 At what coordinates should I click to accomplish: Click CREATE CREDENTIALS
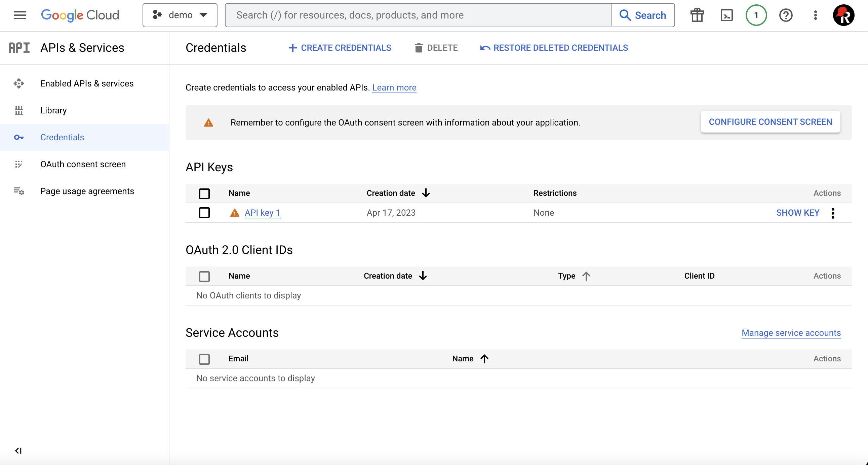pyautogui.click(x=340, y=48)
